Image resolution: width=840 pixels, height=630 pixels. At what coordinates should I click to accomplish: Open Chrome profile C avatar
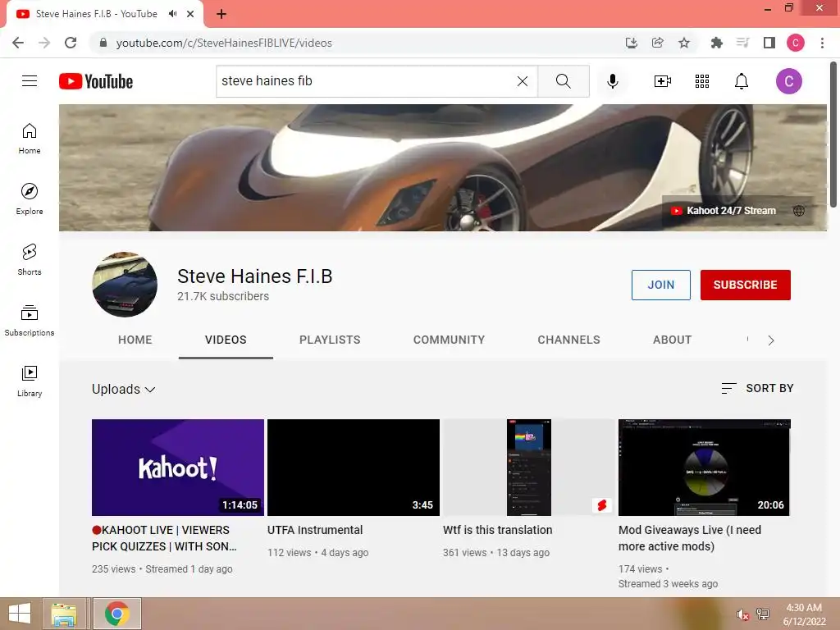(x=796, y=43)
